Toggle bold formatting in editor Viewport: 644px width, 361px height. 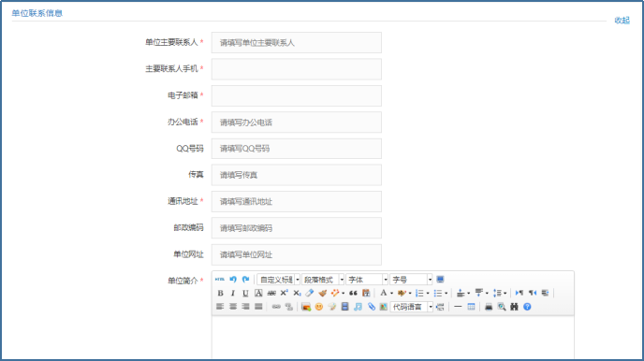click(220, 293)
